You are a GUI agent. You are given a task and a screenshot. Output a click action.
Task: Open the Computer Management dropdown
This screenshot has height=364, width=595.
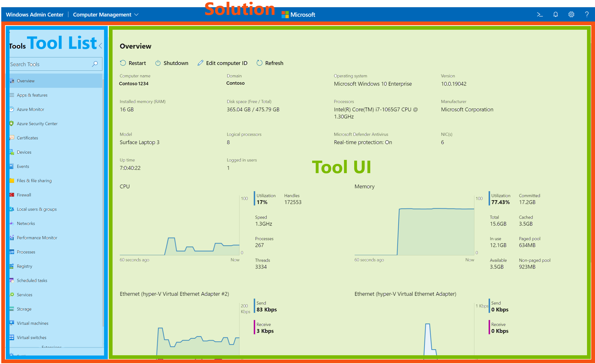pos(105,14)
